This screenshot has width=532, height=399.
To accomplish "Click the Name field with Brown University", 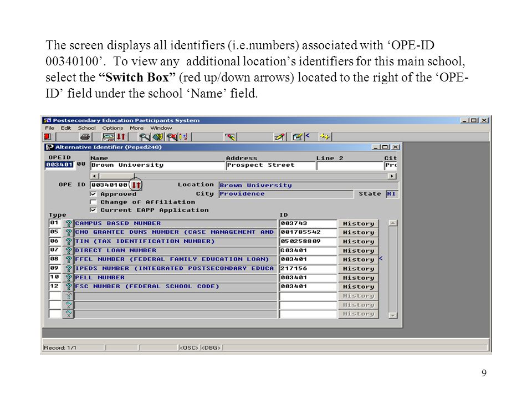I will pyautogui.click(x=157, y=165).
